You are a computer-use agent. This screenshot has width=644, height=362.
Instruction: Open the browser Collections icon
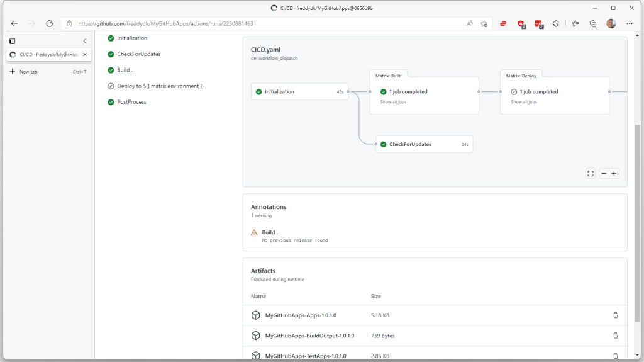[x=592, y=23]
